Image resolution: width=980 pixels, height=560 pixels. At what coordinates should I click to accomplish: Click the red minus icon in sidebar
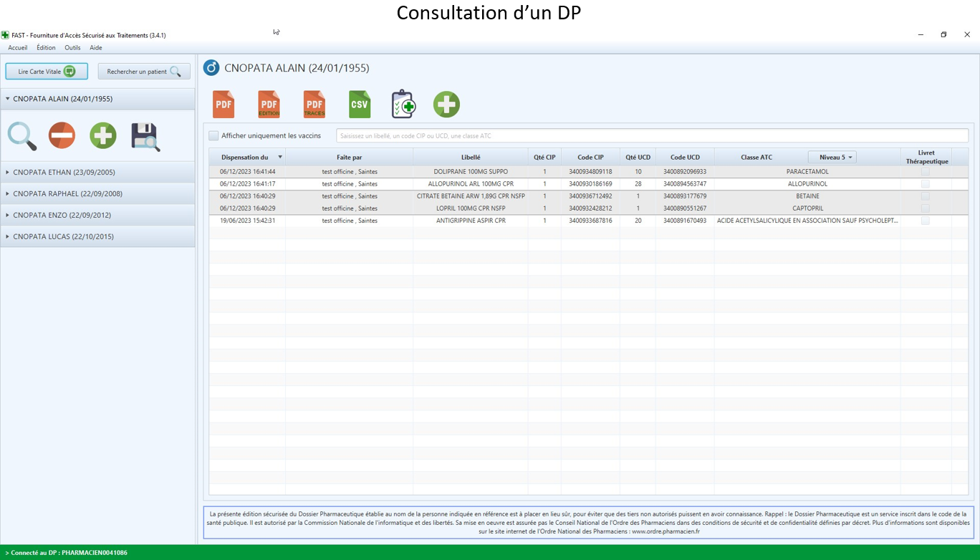[62, 135]
